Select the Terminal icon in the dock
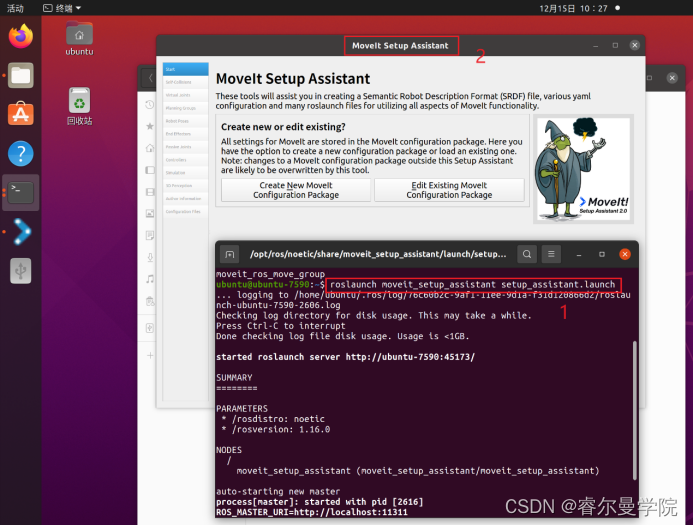Viewport: 693px width, 526px height. (x=20, y=193)
